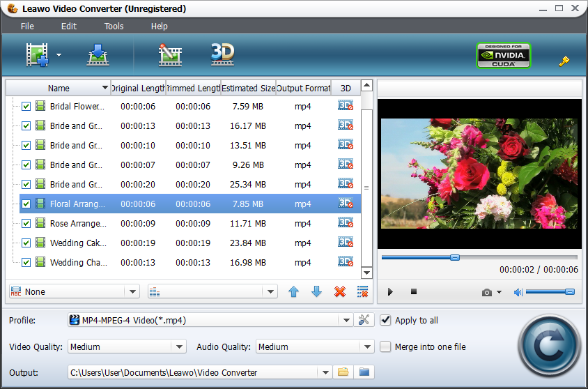Uncheck Rose Arrange checkbox
This screenshot has height=389, width=588.
[x=26, y=224]
